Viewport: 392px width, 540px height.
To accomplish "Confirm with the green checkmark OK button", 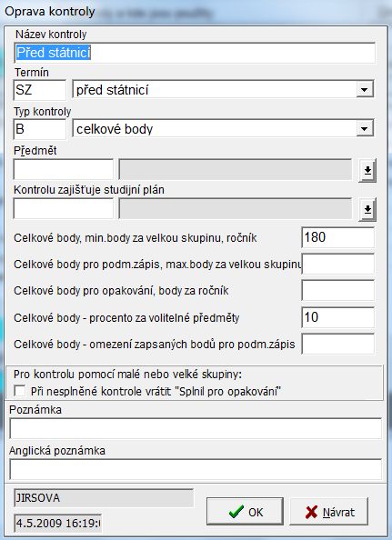I will 245,512.
